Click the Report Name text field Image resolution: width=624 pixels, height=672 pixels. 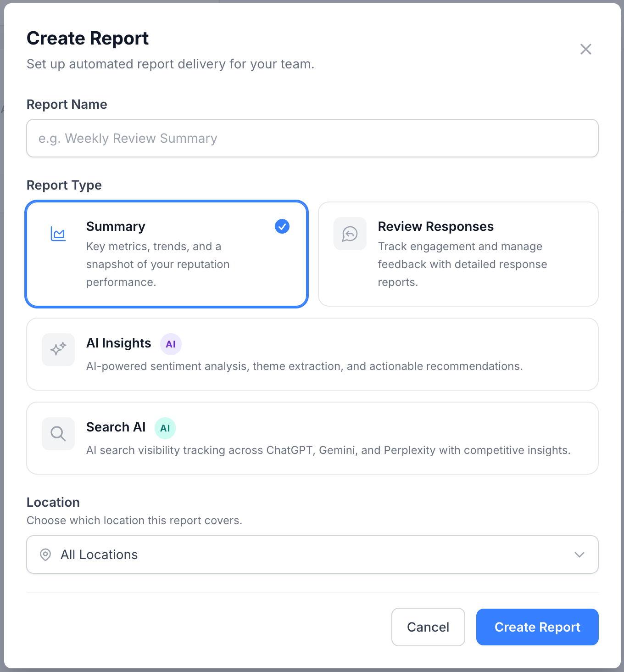tap(312, 138)
